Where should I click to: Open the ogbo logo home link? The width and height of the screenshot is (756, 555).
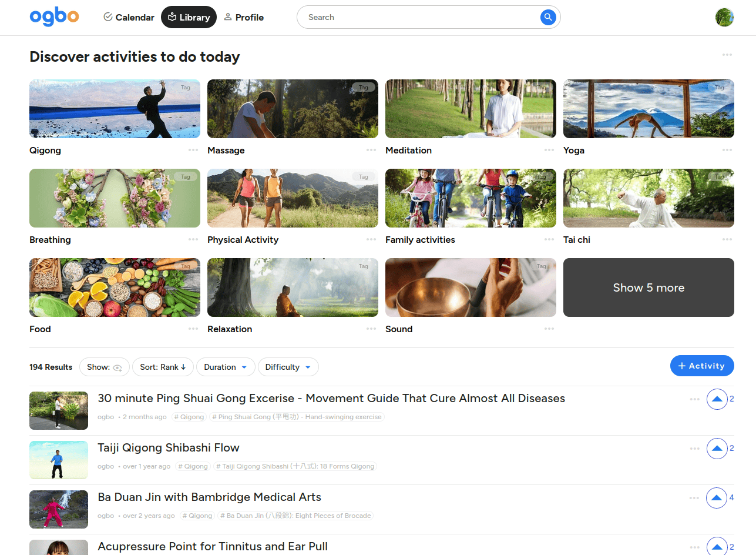pos(54,17)
